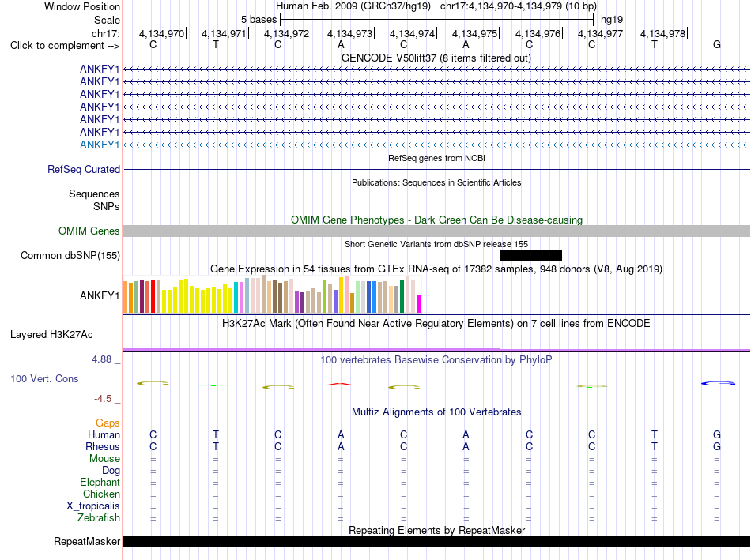The height and width of the screenshot is (560, 751).
Task: Click the Scale label
Action: [x=107, y=20]
